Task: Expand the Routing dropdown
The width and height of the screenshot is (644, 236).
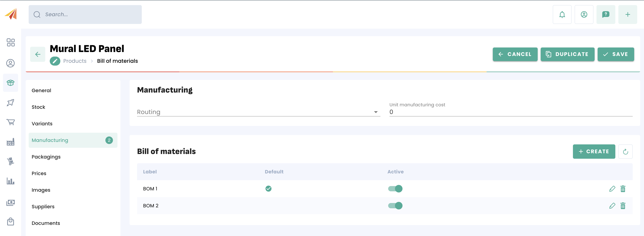Action: (x=258, y=112)
